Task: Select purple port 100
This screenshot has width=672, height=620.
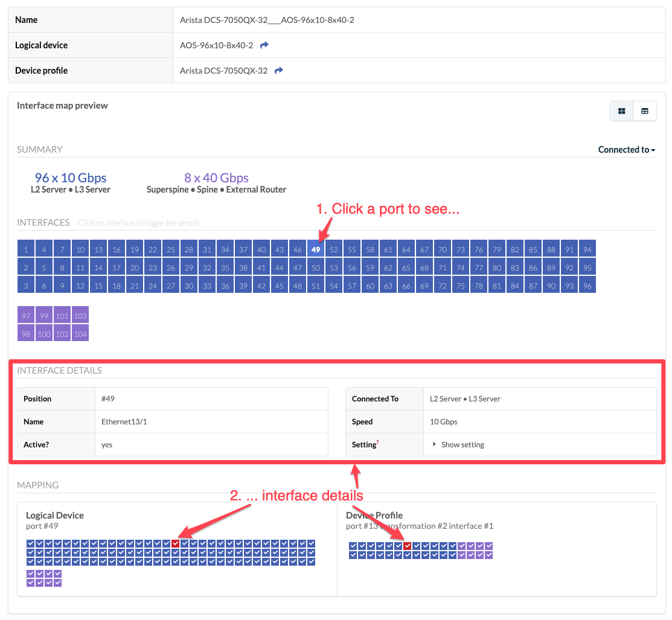Action: pos(44,334)
